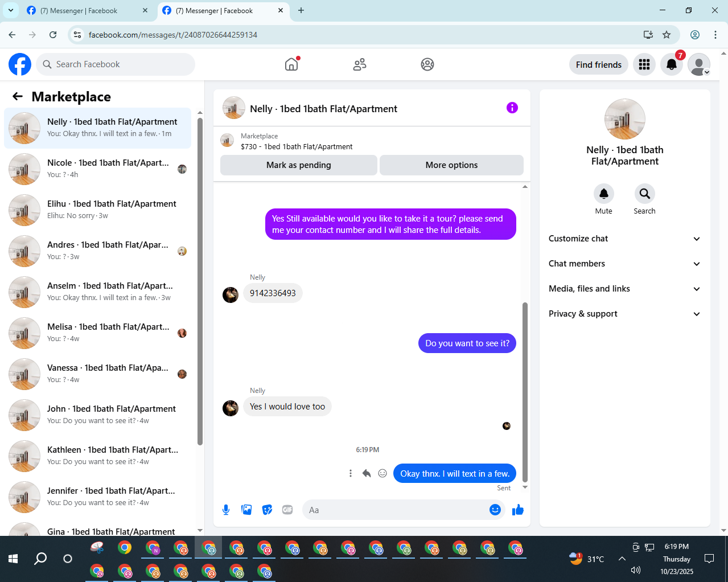
Task: Open the weather 31°C widget
Action: 586,559
